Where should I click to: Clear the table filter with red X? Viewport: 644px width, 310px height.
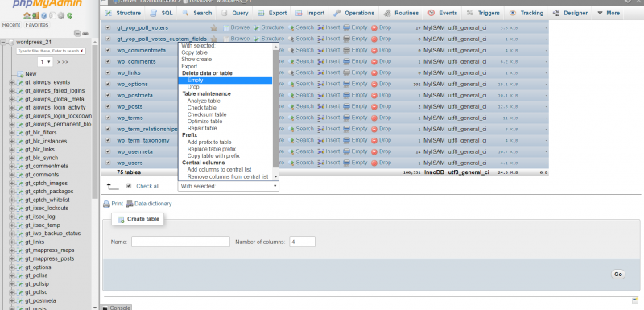82,51
